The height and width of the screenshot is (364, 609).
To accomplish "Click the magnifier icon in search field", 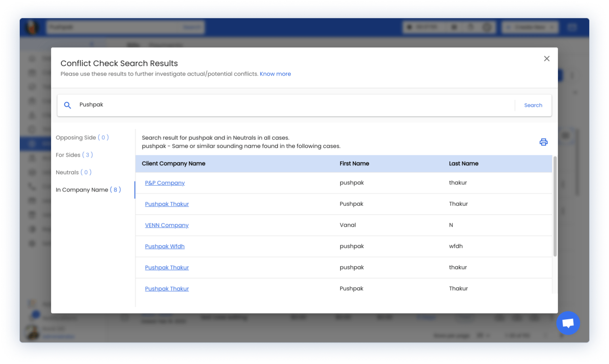I will [68, 105].
